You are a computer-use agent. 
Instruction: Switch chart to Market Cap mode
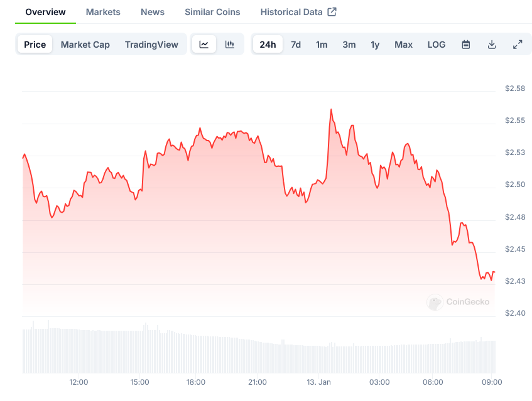(x=85, y=45)
